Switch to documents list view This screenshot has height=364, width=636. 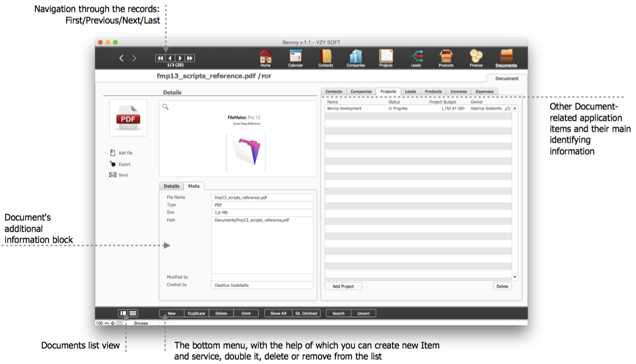(133, 313)
